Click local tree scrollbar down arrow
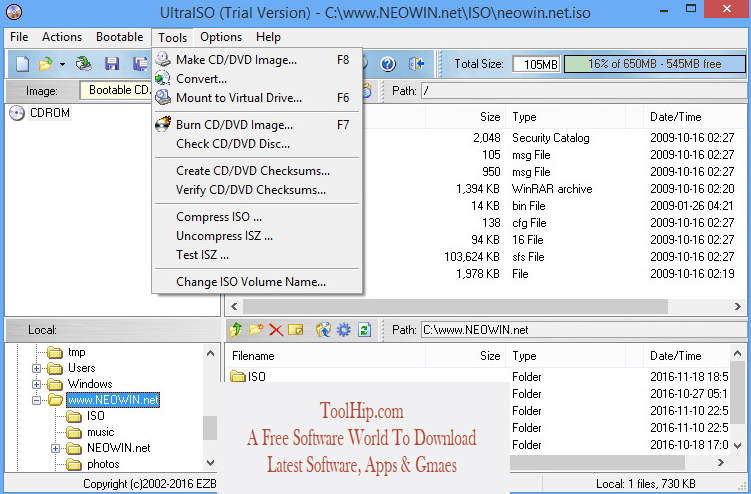The height and width of the screenshot is (494, 751). pyautogui.click(x=210, y=463)
